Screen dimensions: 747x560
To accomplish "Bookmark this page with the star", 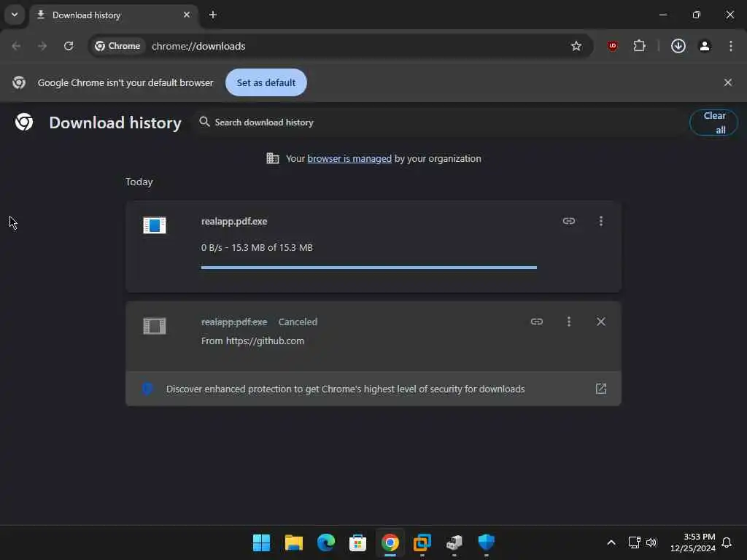I will tap(576, 46).
